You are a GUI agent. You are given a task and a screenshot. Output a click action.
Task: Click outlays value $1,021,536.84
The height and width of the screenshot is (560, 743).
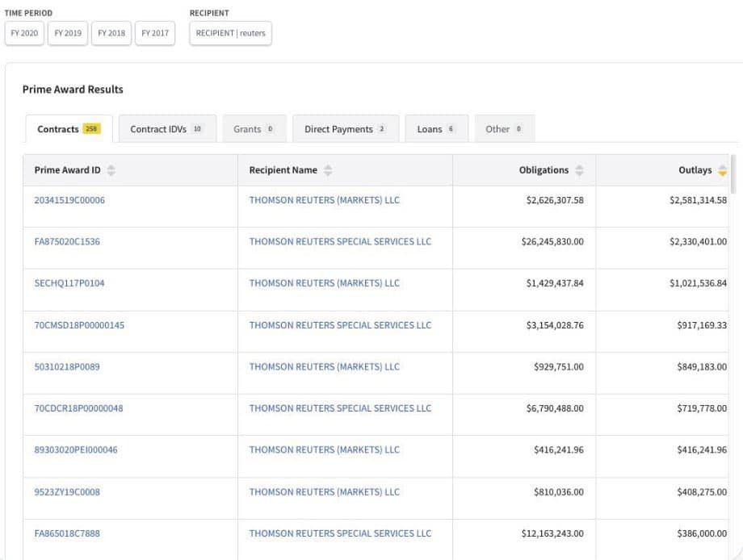(698, 283)
